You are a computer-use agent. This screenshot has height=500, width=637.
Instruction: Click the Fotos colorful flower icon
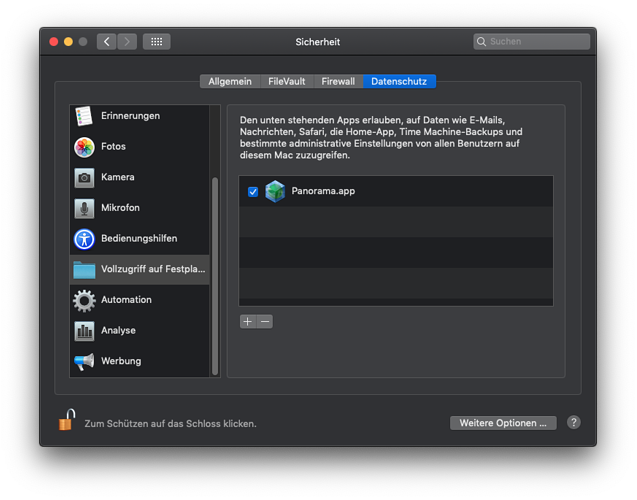(84, 147)
